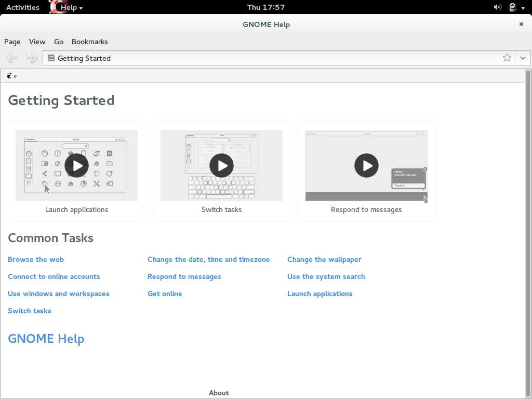Open the Page menu
Screen dimensions: 532x399
(12, 42)
